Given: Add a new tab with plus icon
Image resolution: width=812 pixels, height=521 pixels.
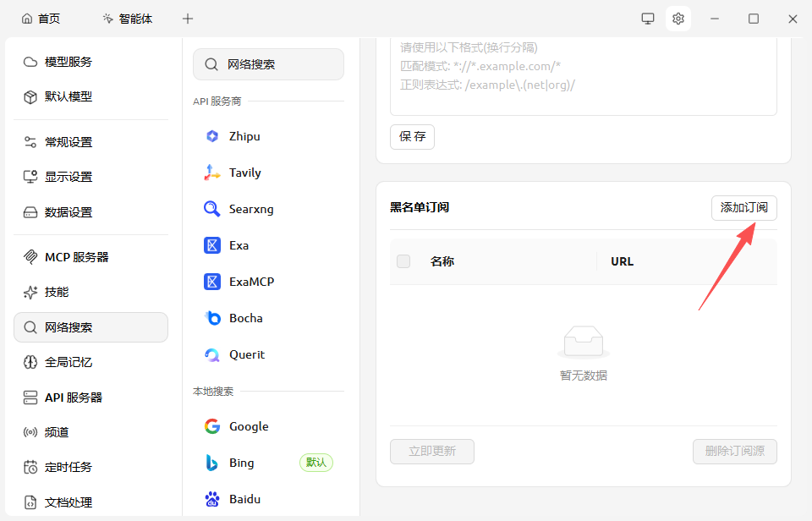Looking at the screenshot, I should pos(188,19).
